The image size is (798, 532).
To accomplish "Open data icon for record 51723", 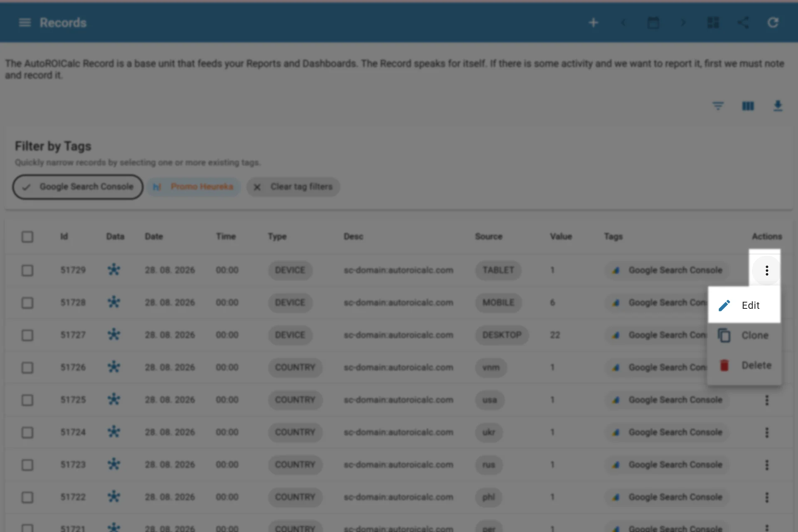I will (114, 464).
